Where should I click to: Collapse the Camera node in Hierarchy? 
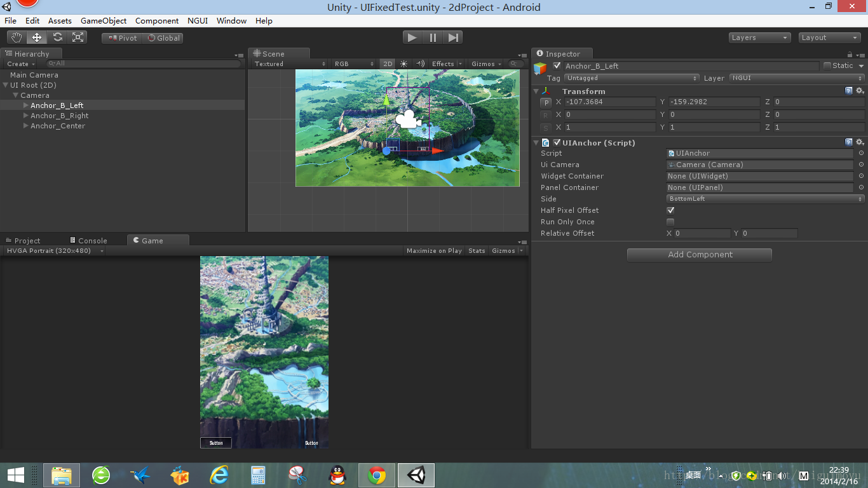[x=16, y=95]
